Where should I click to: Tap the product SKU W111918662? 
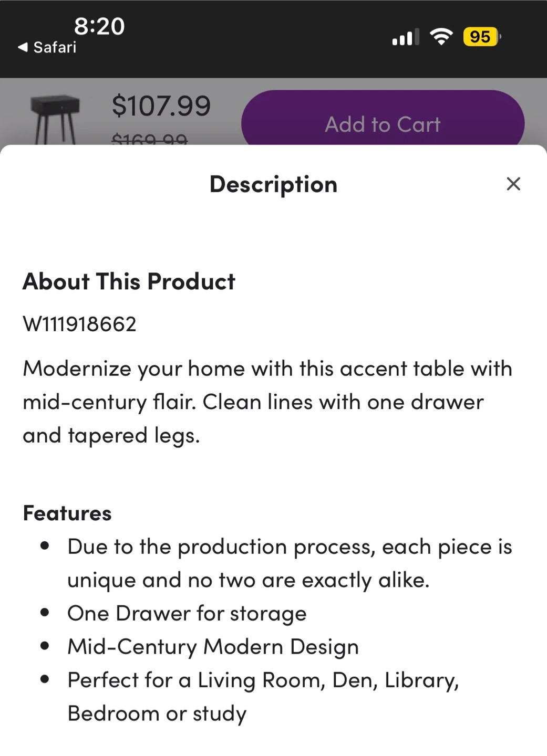80,324
